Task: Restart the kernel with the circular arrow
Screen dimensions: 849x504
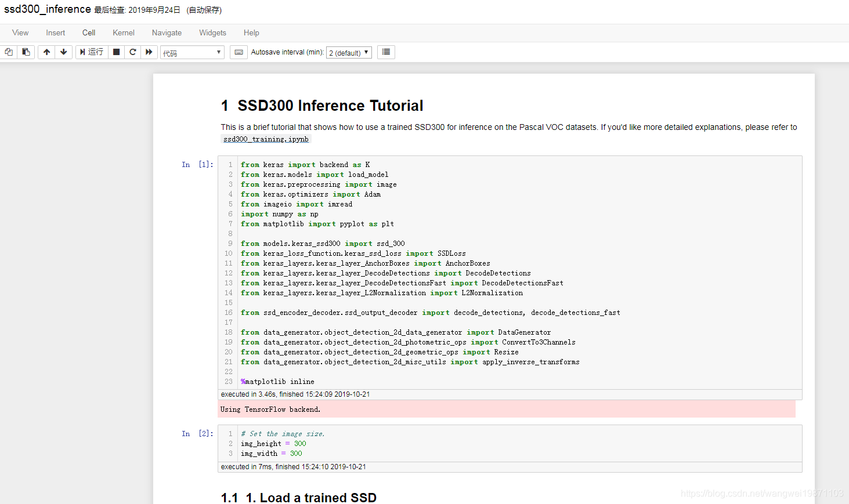Action: coord(133,52)
